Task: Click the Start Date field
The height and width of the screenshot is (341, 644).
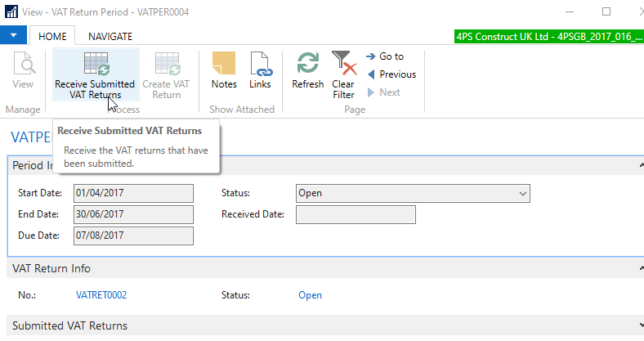Action: 132,193
